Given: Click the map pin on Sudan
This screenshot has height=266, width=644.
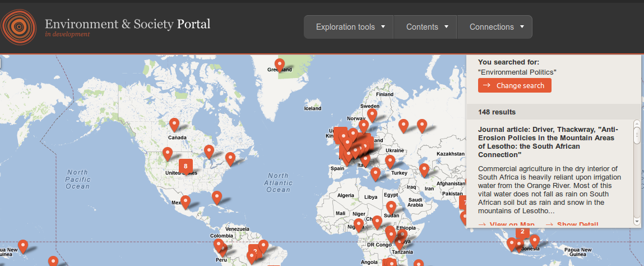Looking at the screenshot, I should [391, 208].
